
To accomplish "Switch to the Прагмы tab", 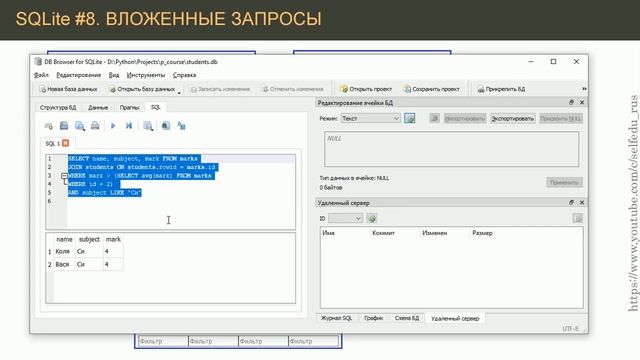I will pos(129,107).
